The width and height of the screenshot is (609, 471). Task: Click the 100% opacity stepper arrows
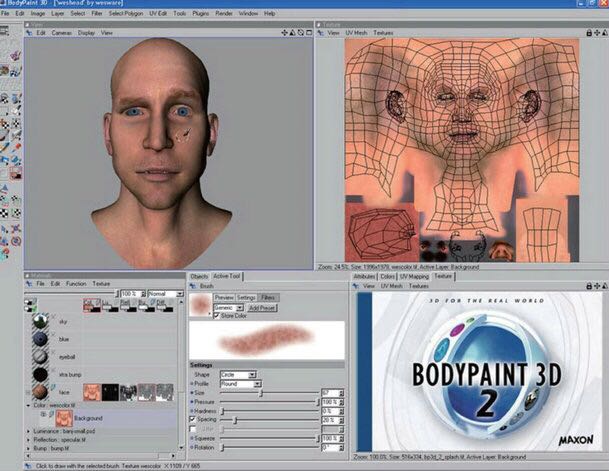(143, 294)
